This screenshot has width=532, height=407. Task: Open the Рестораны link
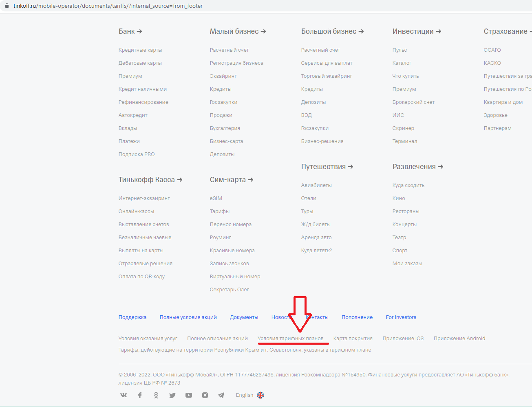(x=406, y=211)
